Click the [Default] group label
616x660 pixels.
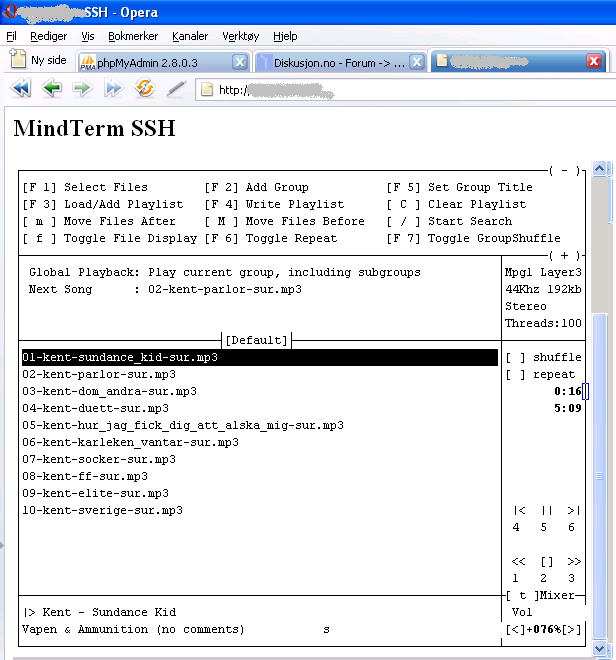coord(256,340)
